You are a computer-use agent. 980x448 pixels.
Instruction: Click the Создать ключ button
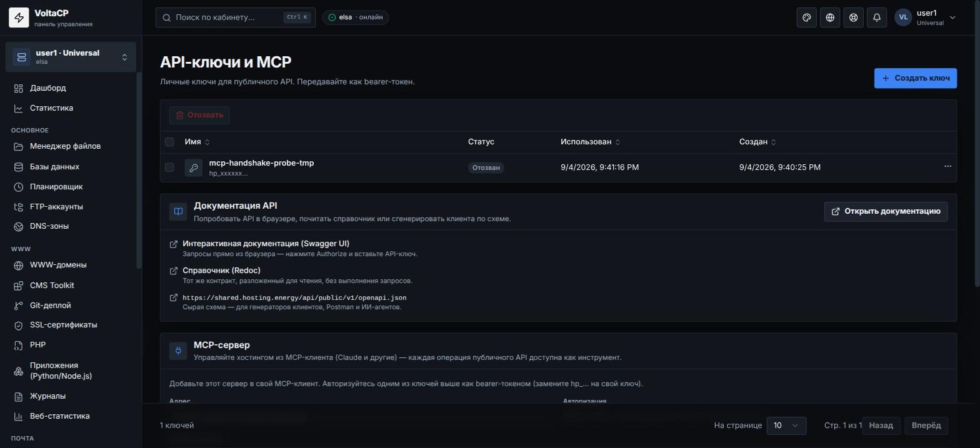(x=916, y=78)
